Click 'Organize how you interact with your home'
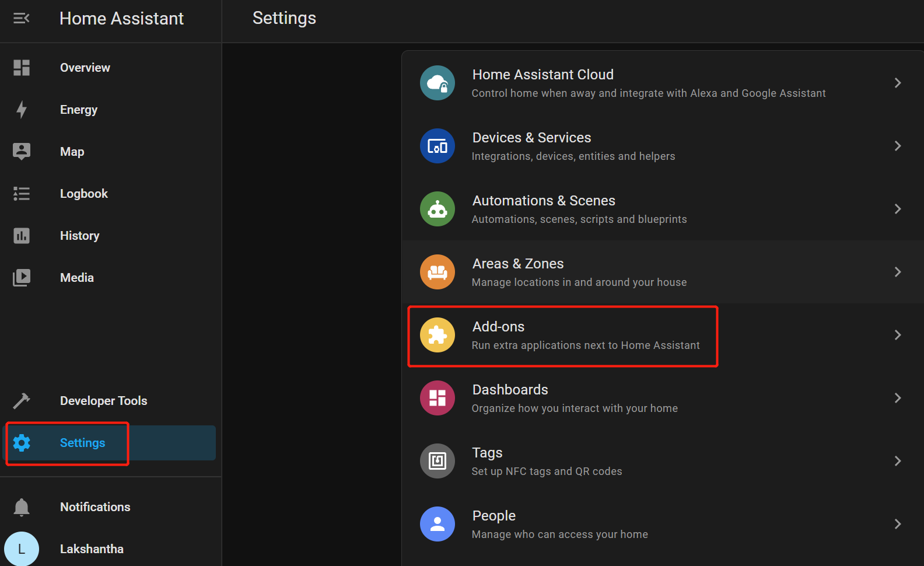924x566 pixels. point(575,408)
